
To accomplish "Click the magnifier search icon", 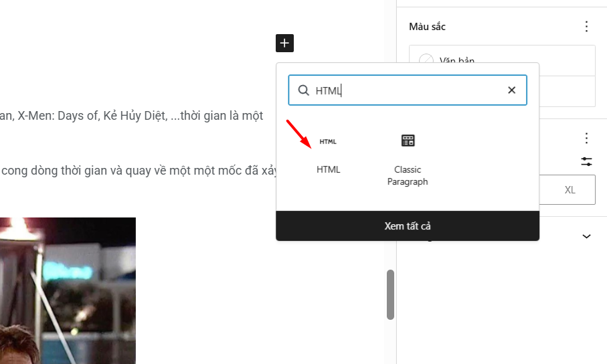I will pyautogui.click(x=304, y=90).
